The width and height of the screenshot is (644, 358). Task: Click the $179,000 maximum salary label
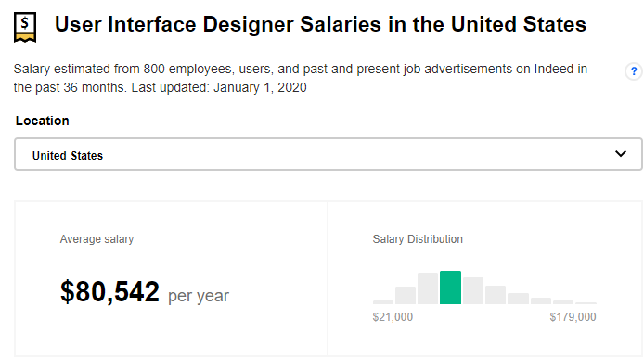(573, 317)
